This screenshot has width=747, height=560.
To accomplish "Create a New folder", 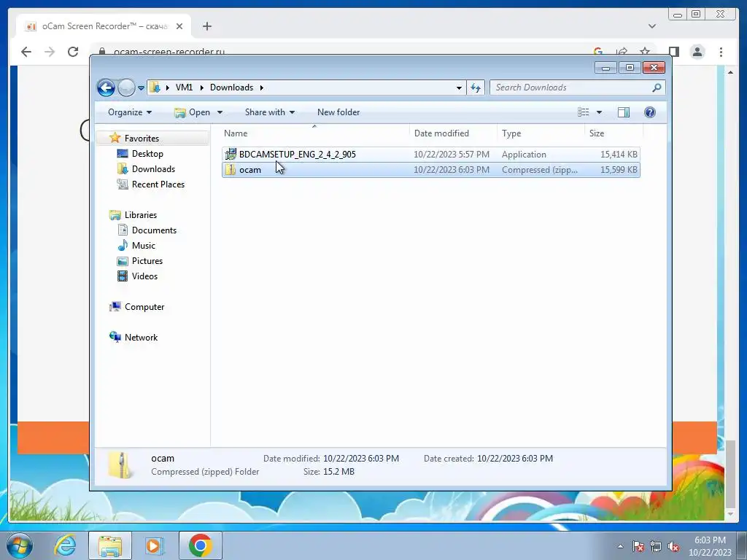I will point(338,112).
